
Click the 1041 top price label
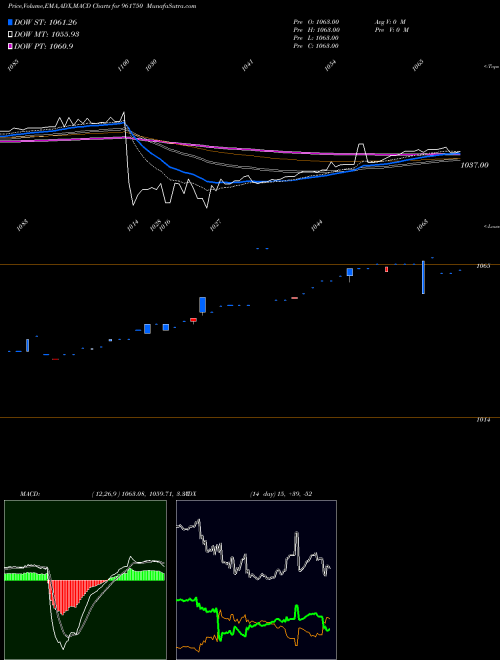tap(248, 65)
